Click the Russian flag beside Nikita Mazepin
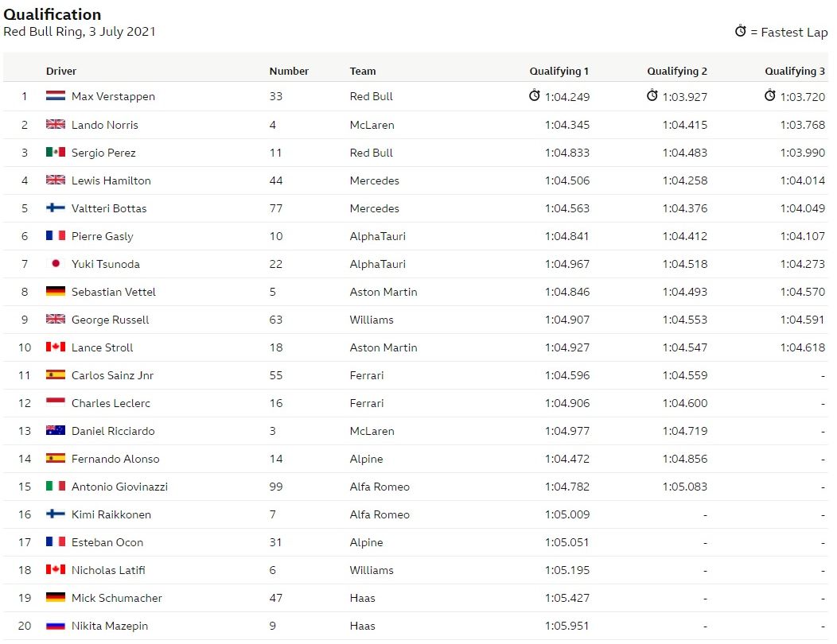 (x=56, y=625)
